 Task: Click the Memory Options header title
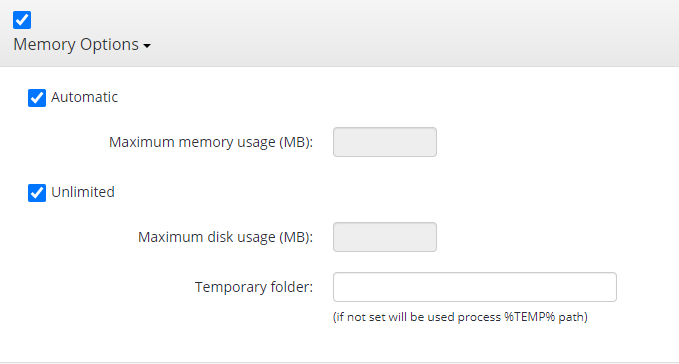[x=76, y=45]
